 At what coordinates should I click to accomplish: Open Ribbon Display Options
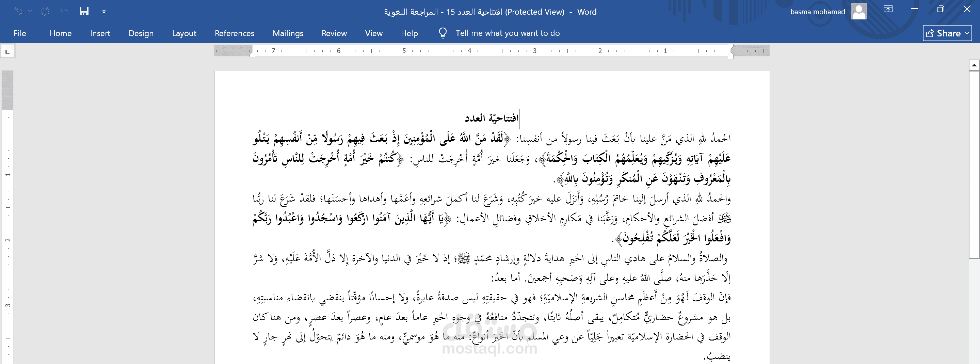click(x=888, y=9)
